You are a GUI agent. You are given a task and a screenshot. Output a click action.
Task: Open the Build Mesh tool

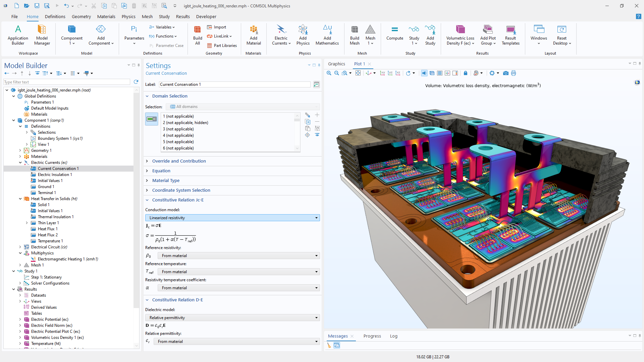point(354,35)
